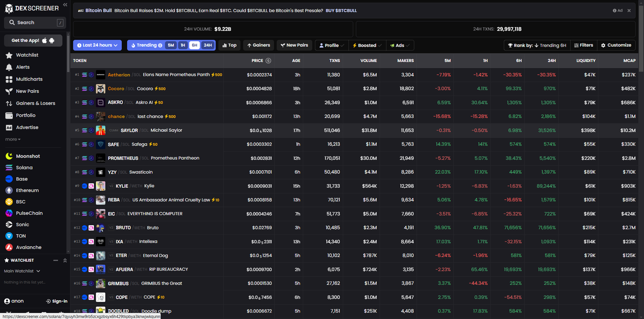Click the Bitcoin Bull ad title
The height and width of the screenshot is (319, 644).
pos(98,10)
